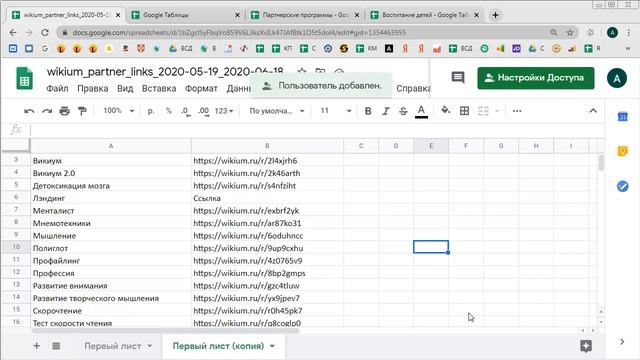The image size is (640, 360).
Task: Open the Формат menu
Action: pos(201,89)
